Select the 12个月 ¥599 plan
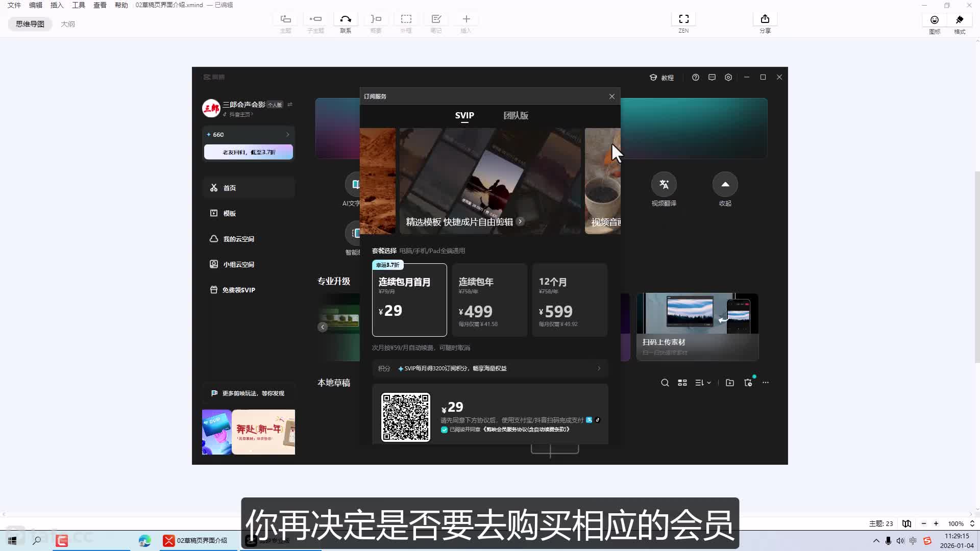Viewport: 980px width, 551px height. pos(569,300)
